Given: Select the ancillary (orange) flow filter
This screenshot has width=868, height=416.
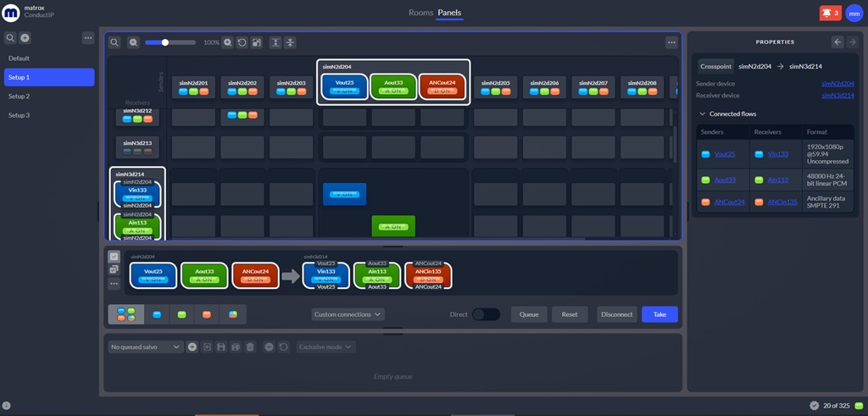Looking at the screenshot, I should 207,314.
